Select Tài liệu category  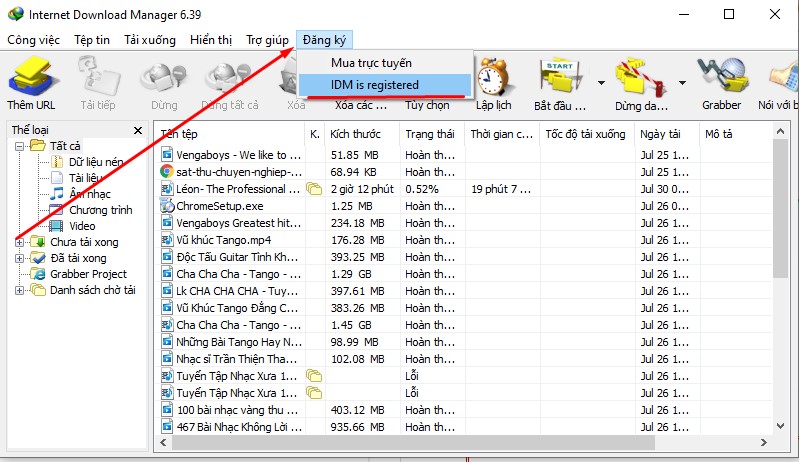click(x=85, y=178)
